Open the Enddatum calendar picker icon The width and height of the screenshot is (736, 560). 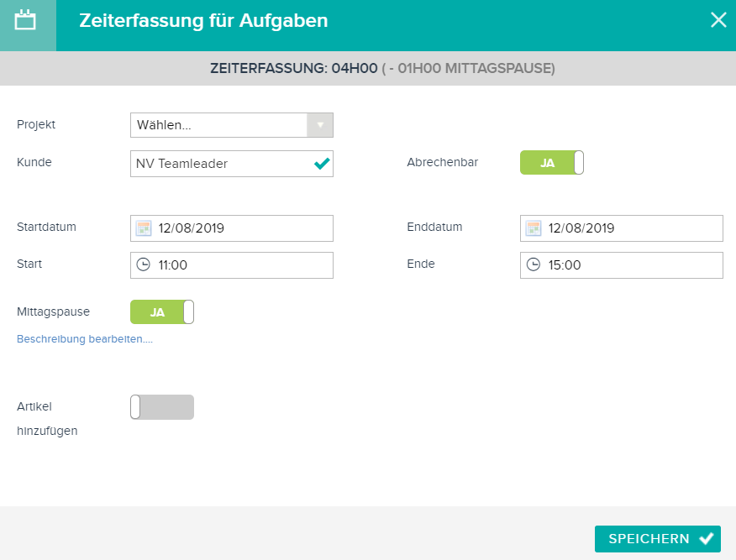(x=534, y=228)
